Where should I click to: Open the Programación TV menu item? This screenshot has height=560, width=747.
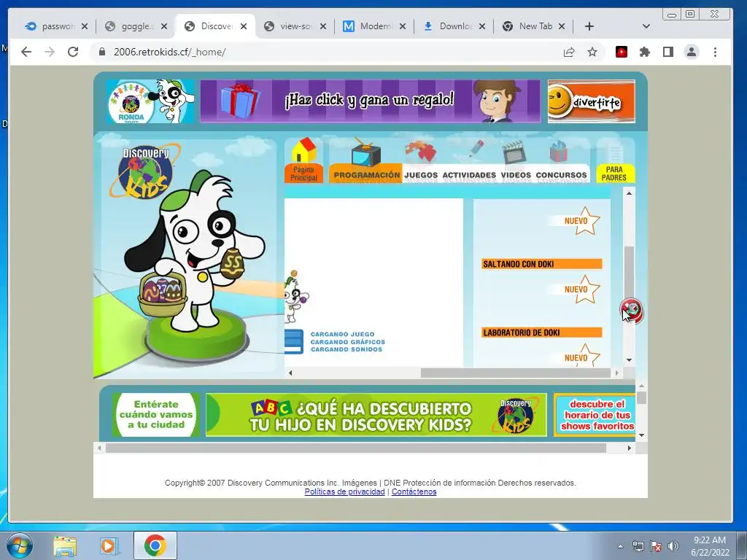[x=366, y=161]
